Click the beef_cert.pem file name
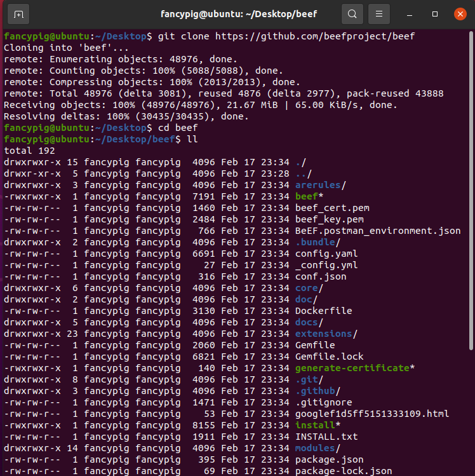Image resolution: width=475 pixels, height=476 pixels. tap(332, 208)
